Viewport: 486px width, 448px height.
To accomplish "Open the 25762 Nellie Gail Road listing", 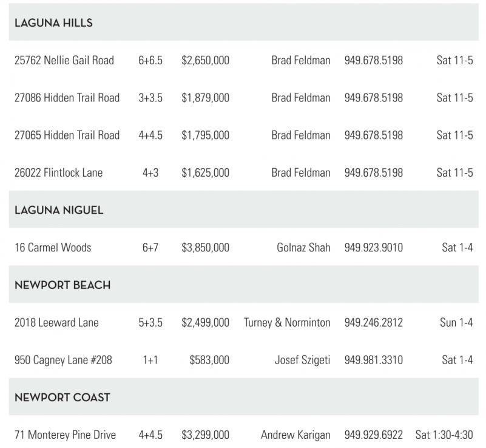I will pos(64,61).
